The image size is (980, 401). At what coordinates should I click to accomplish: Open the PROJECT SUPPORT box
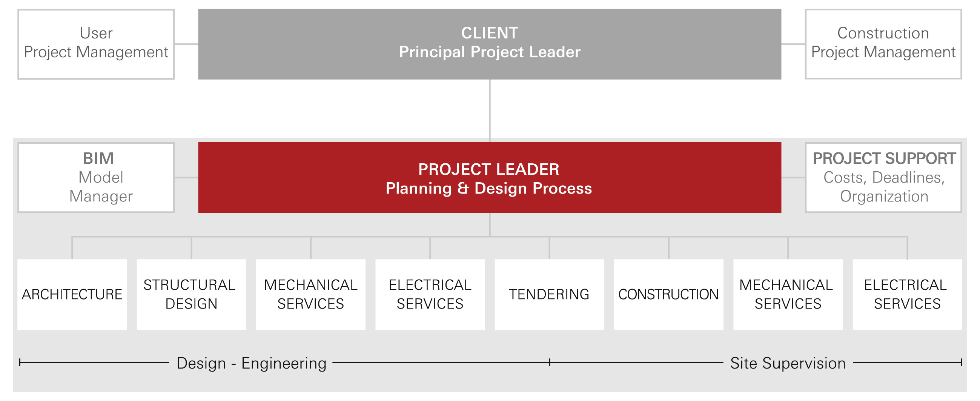pos(883,178)
